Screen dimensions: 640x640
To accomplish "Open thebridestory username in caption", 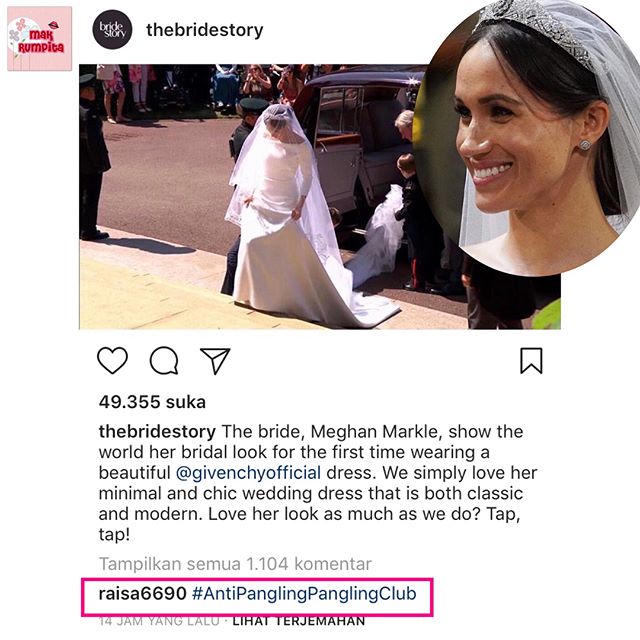I will pyautogui.click(x=157, y=431).
